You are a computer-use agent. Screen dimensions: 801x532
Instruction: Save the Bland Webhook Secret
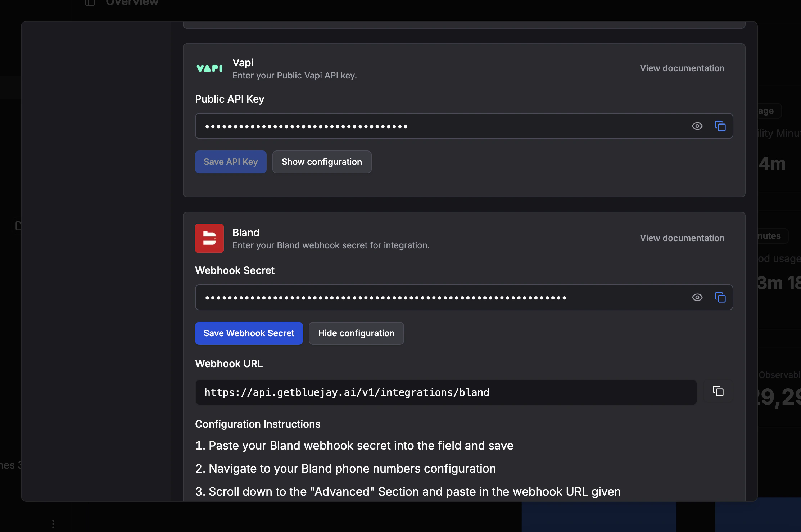249,333
